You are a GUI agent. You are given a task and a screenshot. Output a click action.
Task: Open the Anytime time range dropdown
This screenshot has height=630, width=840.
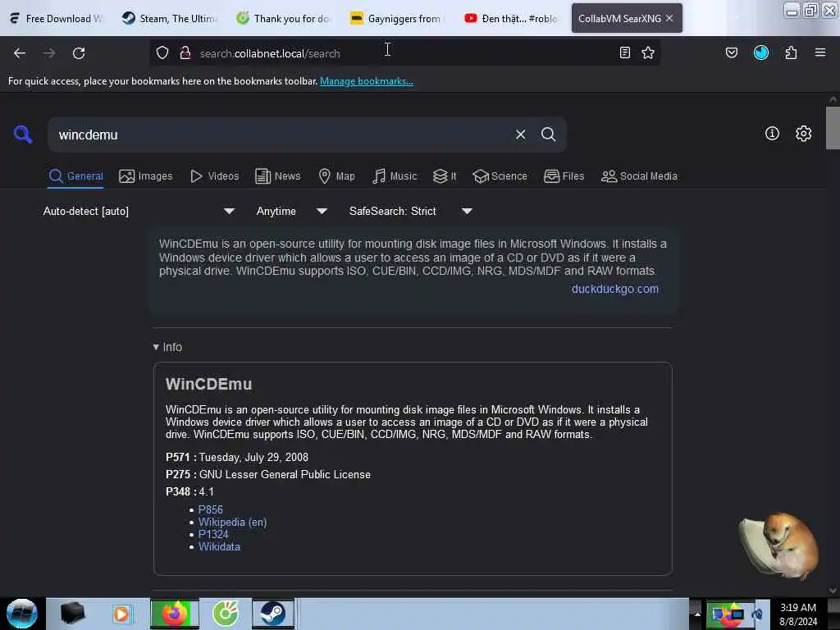[x=291, y=211]
